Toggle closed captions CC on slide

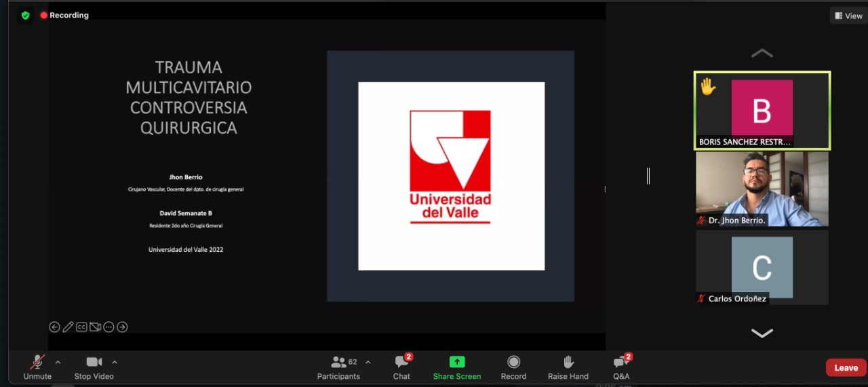point(81,327)
